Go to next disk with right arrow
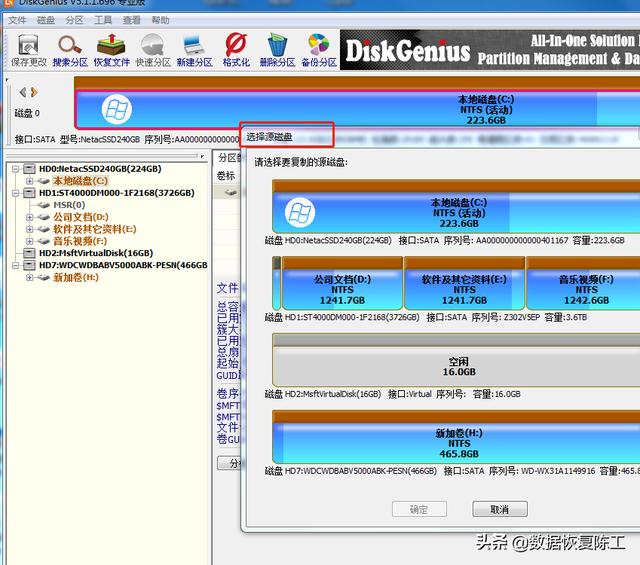This screenshot has height=565, width=640. 34,92
